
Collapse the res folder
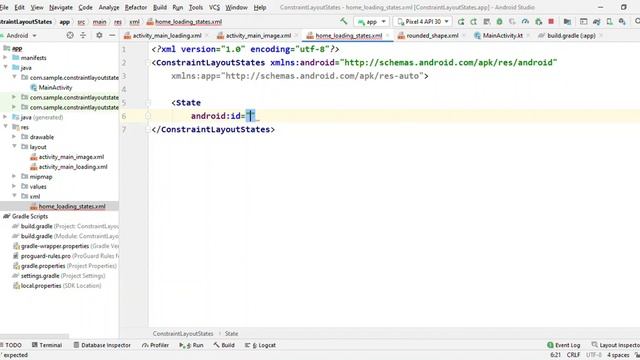[x=5, y=127]
